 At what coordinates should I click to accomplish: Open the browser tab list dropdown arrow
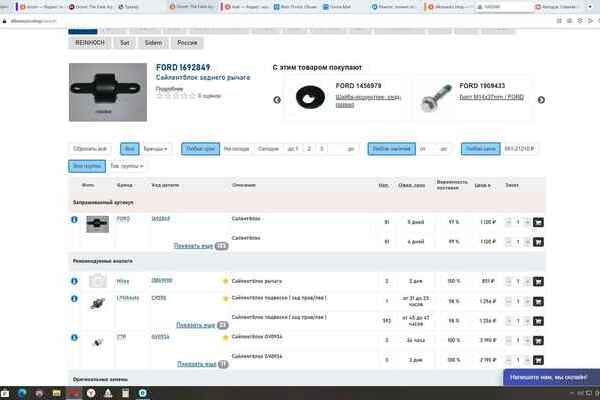pos(590,7)
